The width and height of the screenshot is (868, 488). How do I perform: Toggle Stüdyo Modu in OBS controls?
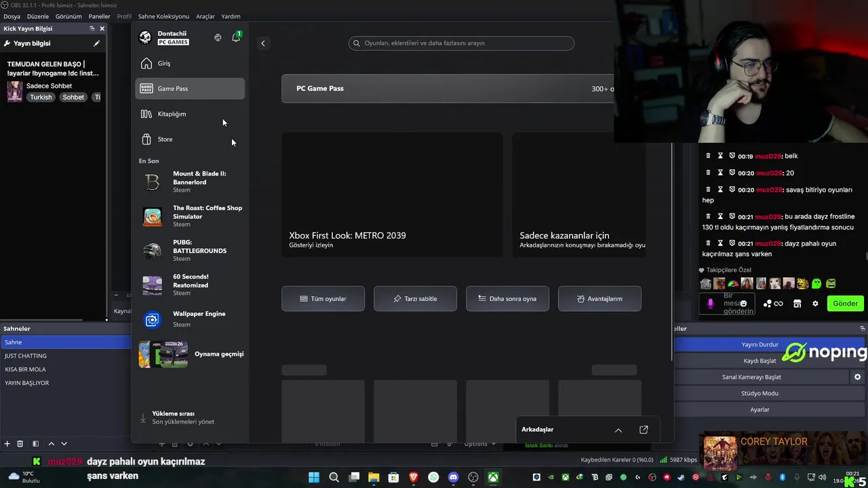(x=759, y=393)
